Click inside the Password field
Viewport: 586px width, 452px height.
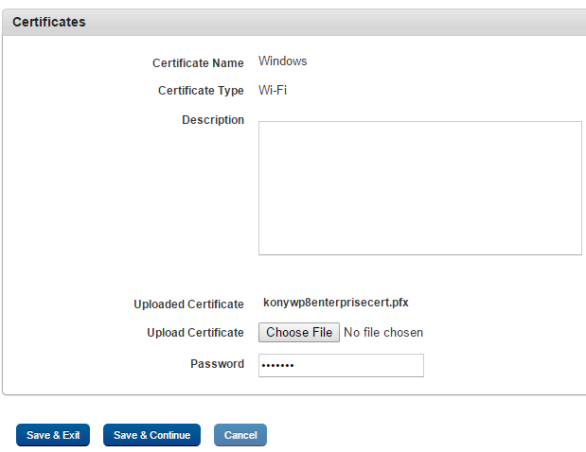pos(341,365)
